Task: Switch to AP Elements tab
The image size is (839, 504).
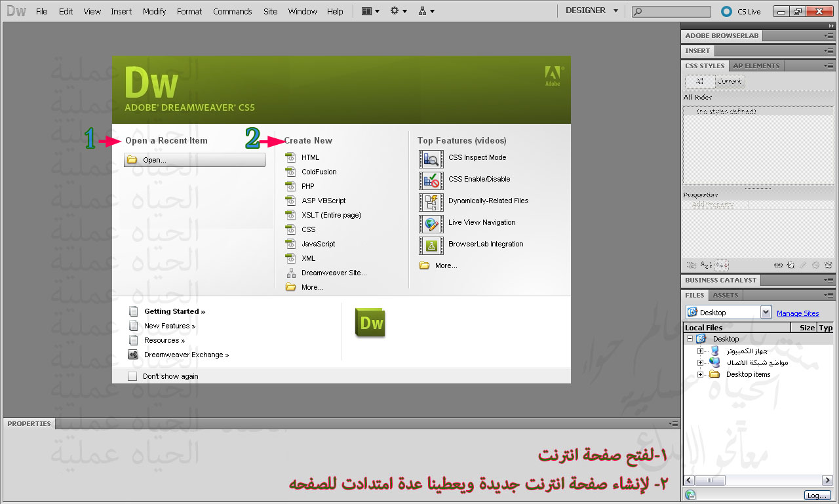Action: pos(756,66)
